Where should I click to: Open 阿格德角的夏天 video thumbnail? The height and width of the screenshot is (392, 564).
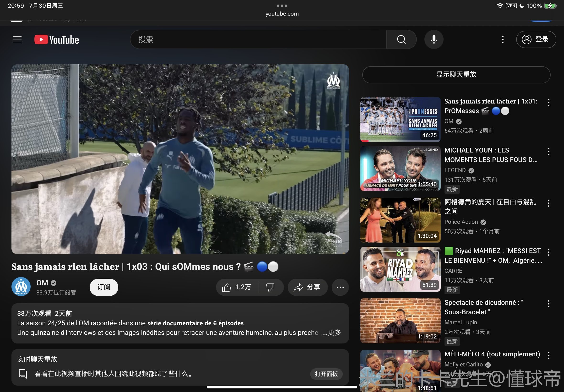coord(400,220)
